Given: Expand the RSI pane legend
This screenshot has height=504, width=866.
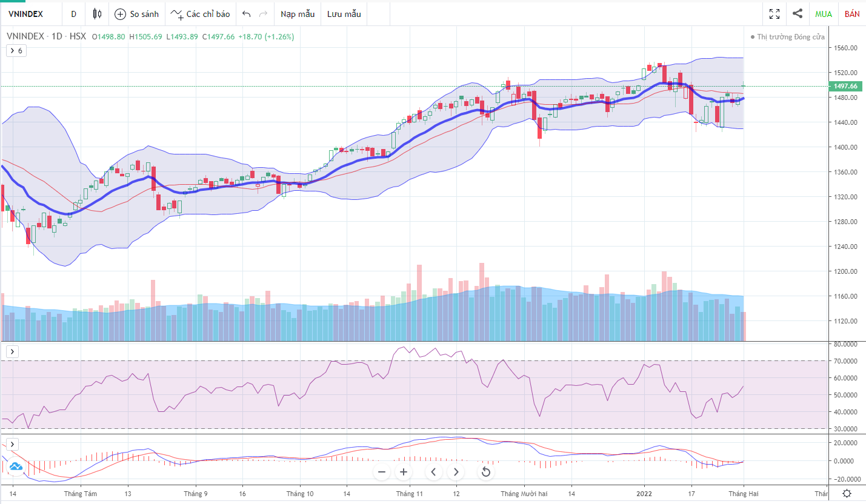Looking at the screenshot, I should [13, 351].
